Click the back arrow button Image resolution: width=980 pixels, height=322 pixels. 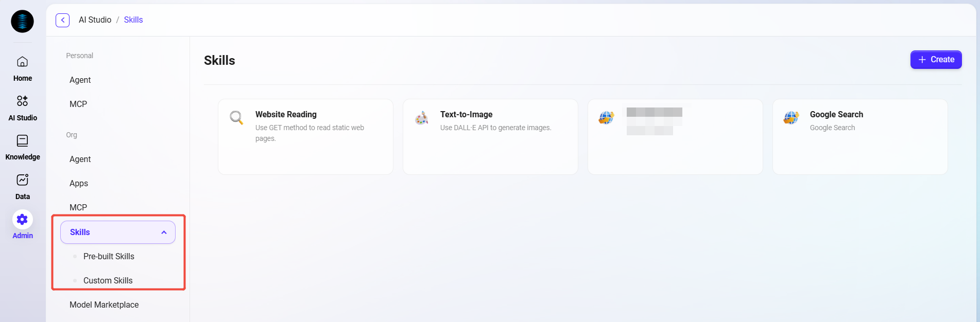coord(62,20)
